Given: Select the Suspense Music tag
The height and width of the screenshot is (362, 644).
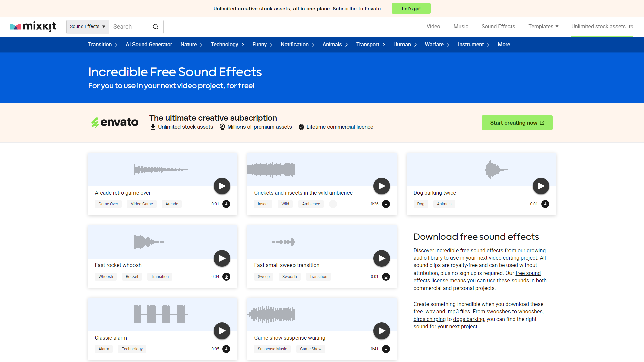Looking at the screenshot, I should click(x=272, y=349).
